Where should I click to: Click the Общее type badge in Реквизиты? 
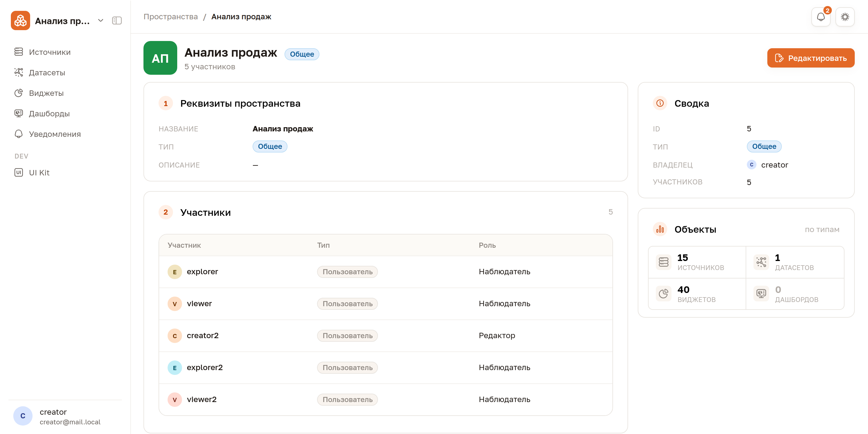tap(270, 146)
